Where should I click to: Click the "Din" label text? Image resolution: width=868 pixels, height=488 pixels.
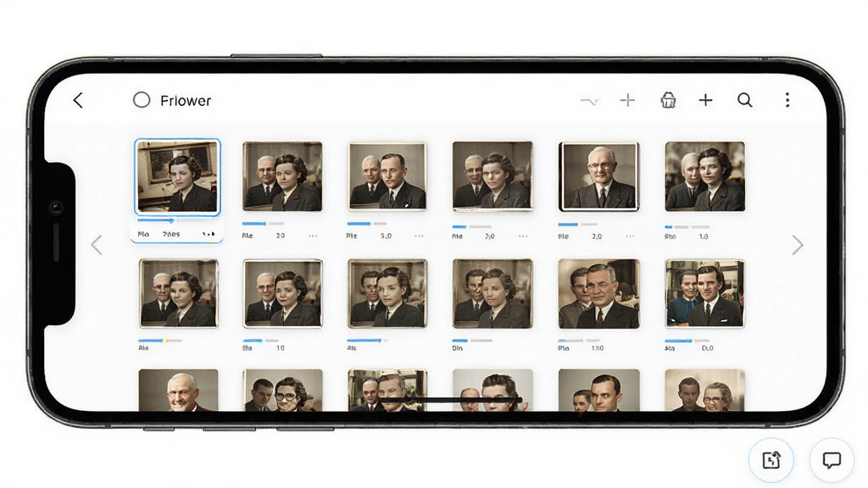457,348
